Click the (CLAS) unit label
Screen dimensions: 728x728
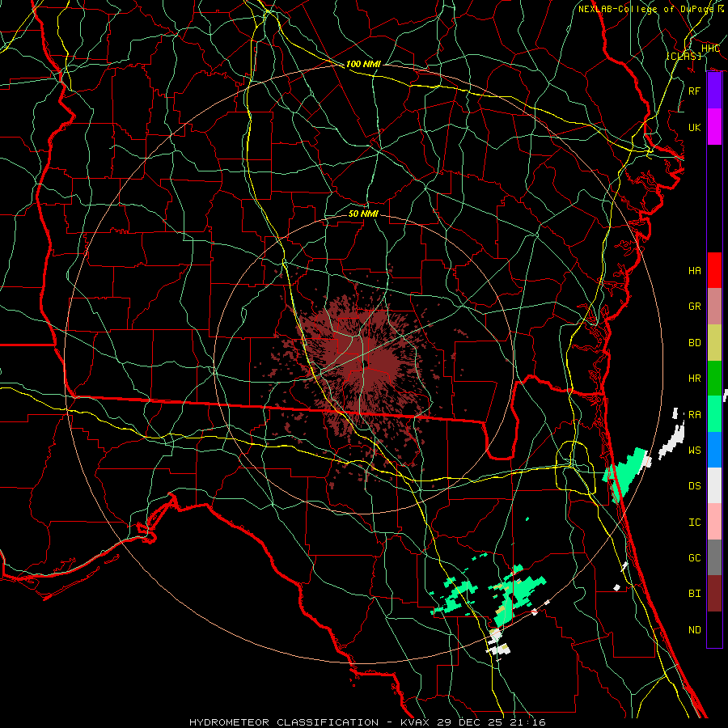(x=684, y=56)
